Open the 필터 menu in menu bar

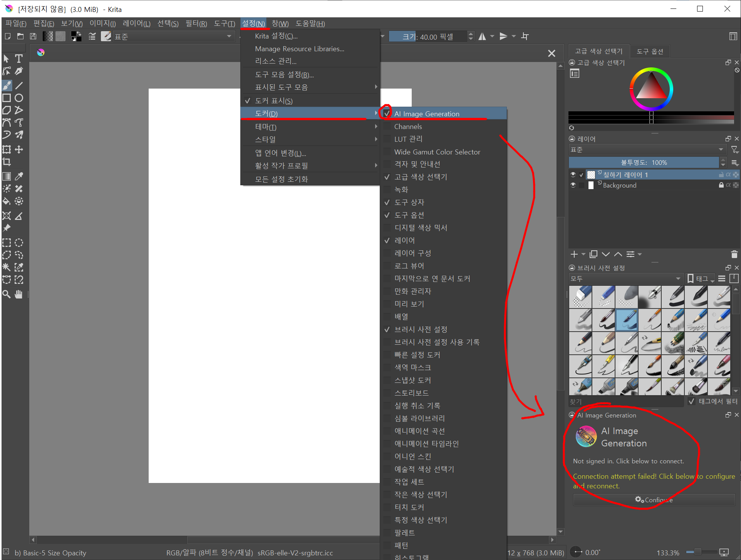click(x=196, y=24)
